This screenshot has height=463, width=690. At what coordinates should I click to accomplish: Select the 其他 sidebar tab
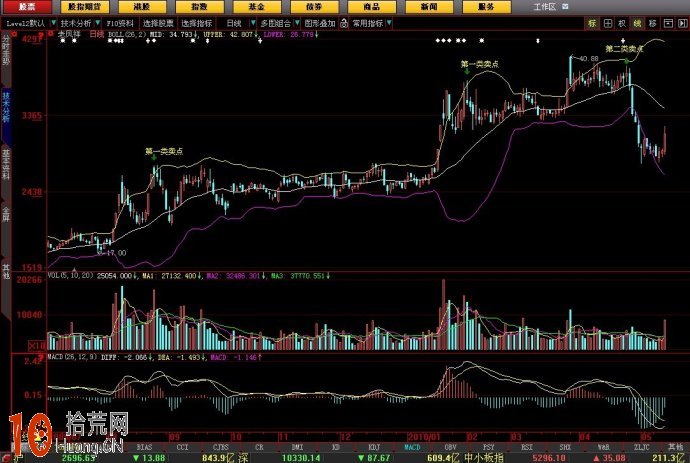point(6,271)
